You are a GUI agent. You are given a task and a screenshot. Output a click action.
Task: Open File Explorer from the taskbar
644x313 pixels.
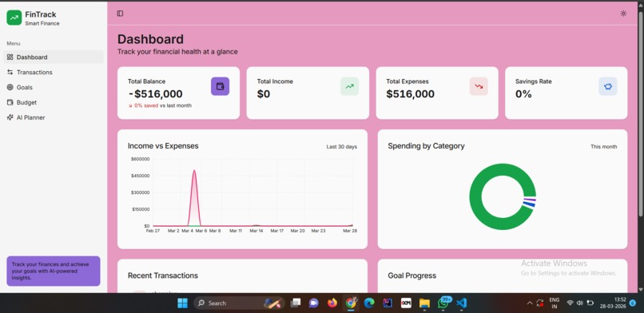coord(425,303)
